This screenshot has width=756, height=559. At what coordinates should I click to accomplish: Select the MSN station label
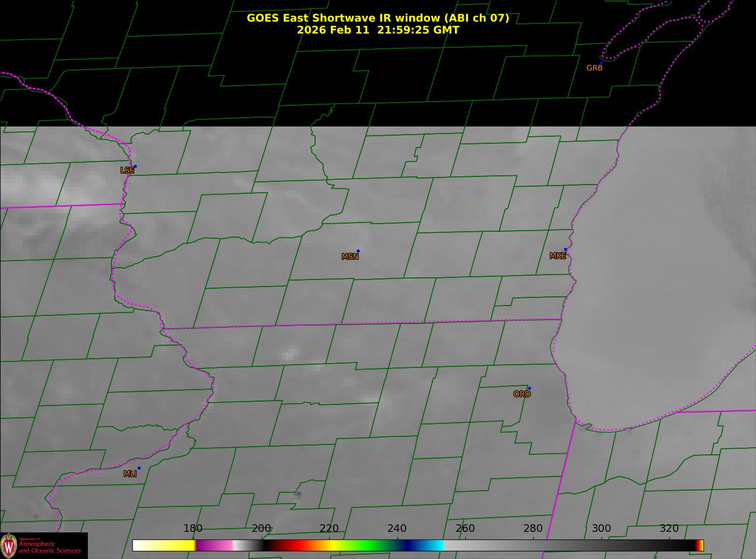pos(350,257)
